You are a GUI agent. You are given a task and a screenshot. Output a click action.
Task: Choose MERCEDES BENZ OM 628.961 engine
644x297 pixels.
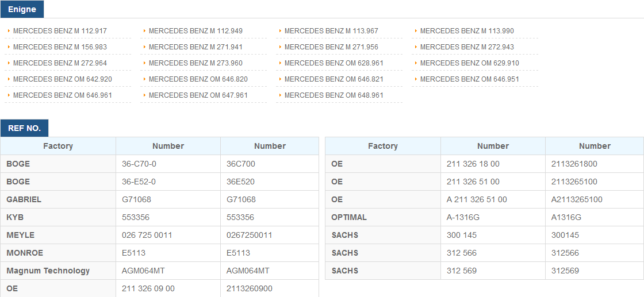pyautogui.click(x=333, y=63)
